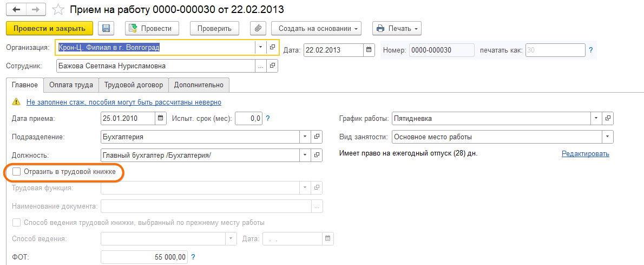This screenshot has height=265, width=644.
Task: Open the Вид занятости dropdown
Action: [x=608, y=137]
